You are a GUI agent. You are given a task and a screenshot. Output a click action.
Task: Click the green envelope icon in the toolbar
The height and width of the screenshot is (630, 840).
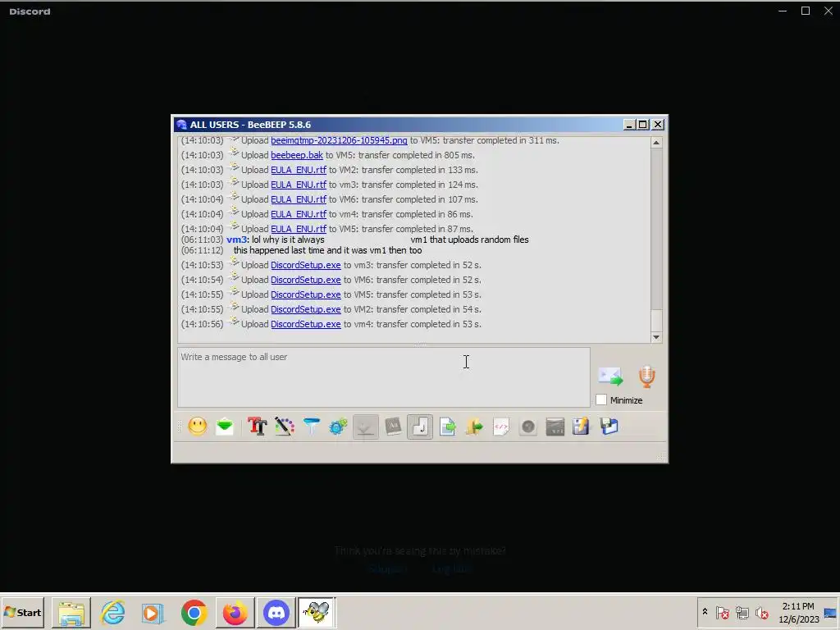click(225, 427)
